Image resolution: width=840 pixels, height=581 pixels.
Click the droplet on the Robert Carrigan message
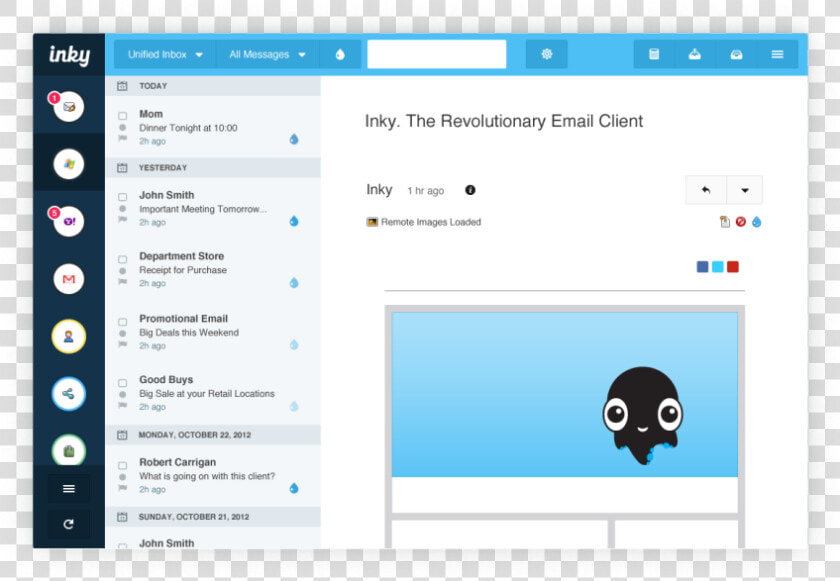click(x=294, y=488)
